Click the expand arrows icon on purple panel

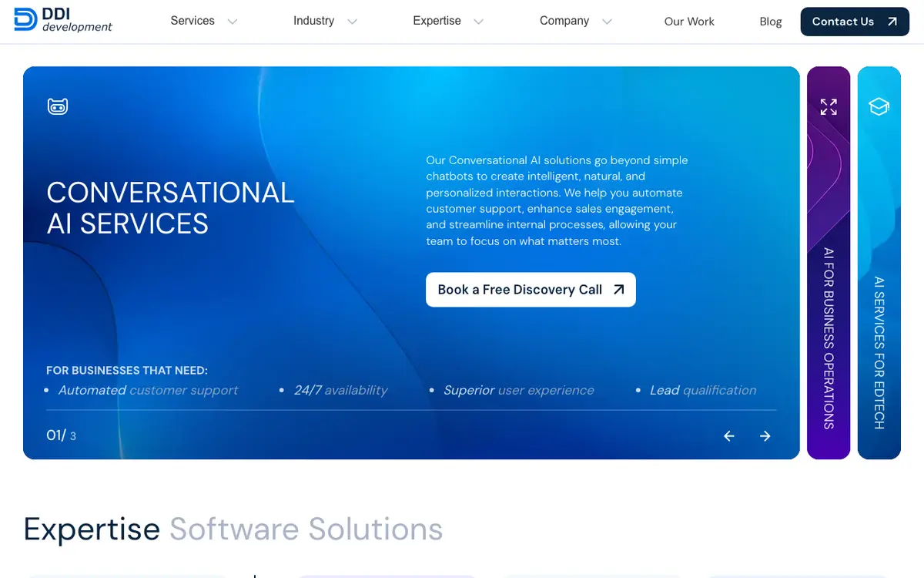pos(829,107)
